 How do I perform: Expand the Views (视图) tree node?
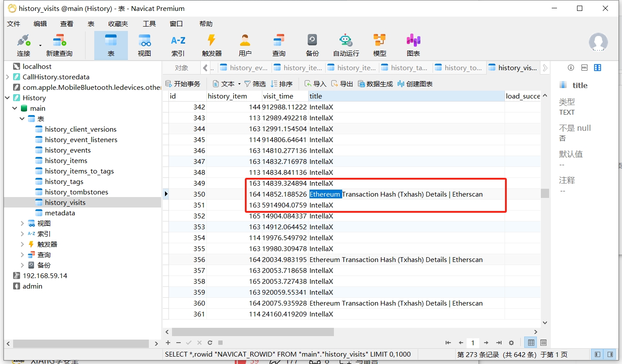tap(22, 223)
